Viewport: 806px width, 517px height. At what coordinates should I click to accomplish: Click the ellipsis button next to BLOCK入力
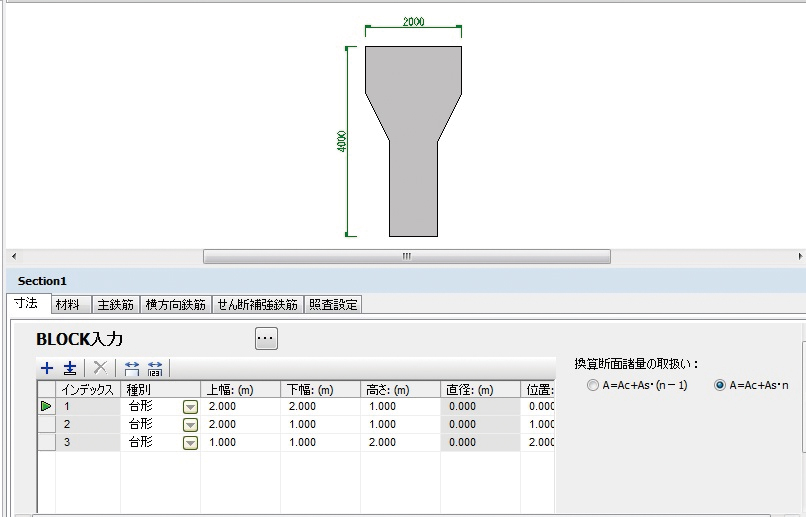tap(266, 338)
